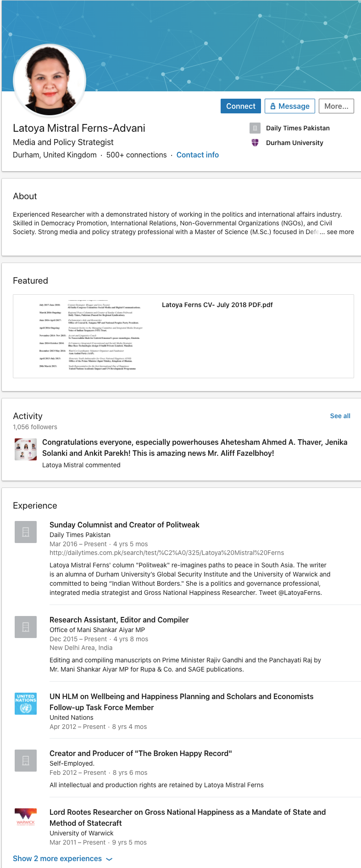Click the Durham University shield icon

(255, 143)
